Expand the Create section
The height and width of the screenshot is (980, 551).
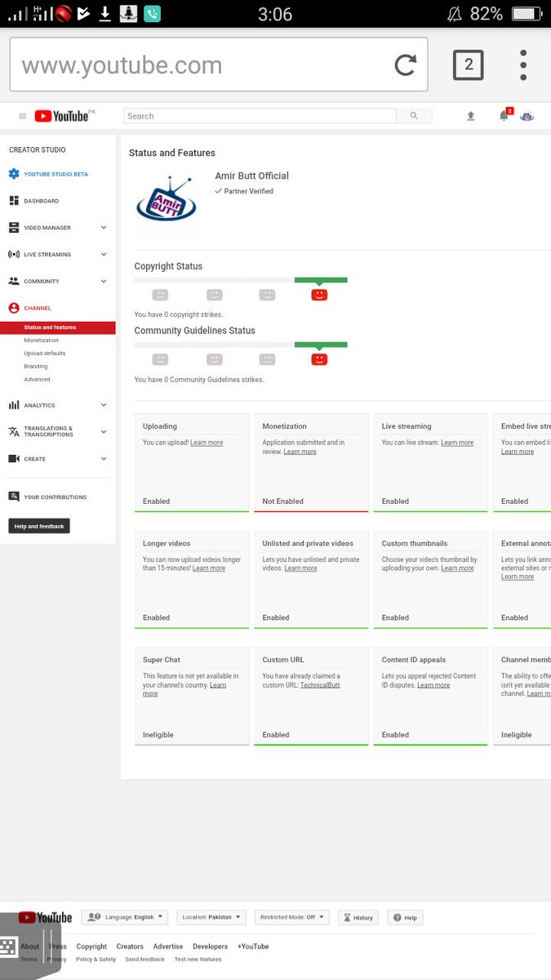104,459
